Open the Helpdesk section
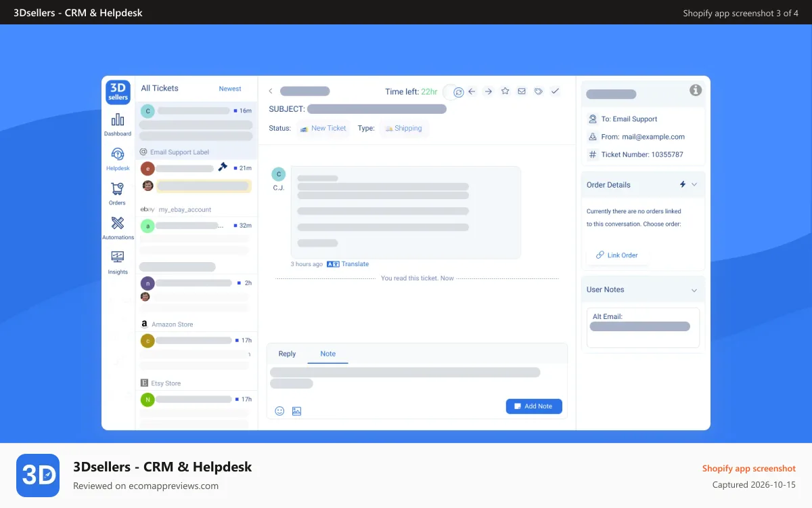 118,158
